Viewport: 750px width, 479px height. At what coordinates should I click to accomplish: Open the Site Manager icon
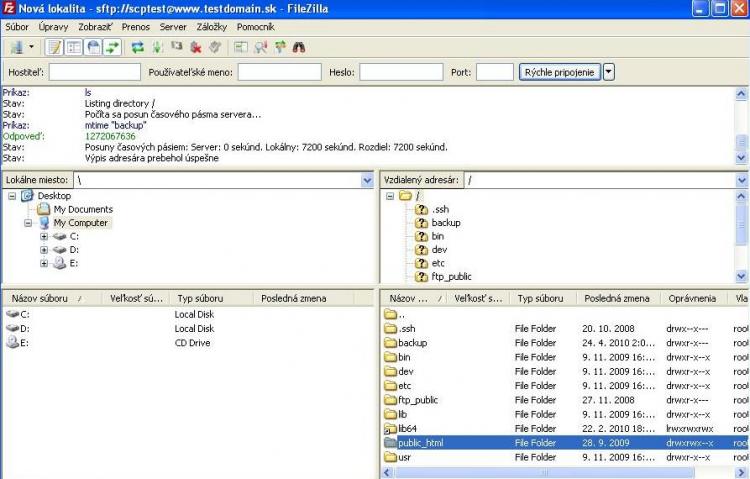pyautogui.click(x=17, y=47)
